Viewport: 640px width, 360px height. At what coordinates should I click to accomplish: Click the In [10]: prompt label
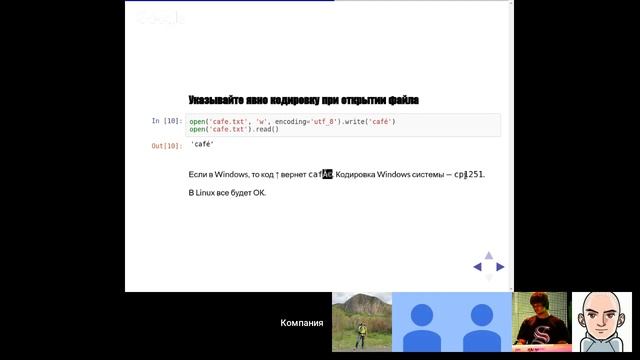(167, 121)
